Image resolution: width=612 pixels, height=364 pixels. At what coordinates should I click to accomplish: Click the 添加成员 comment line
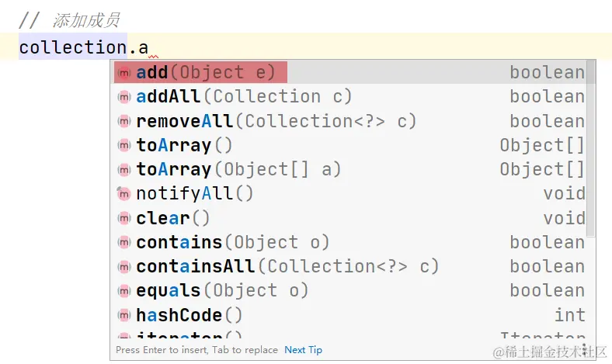coord(85,21)
